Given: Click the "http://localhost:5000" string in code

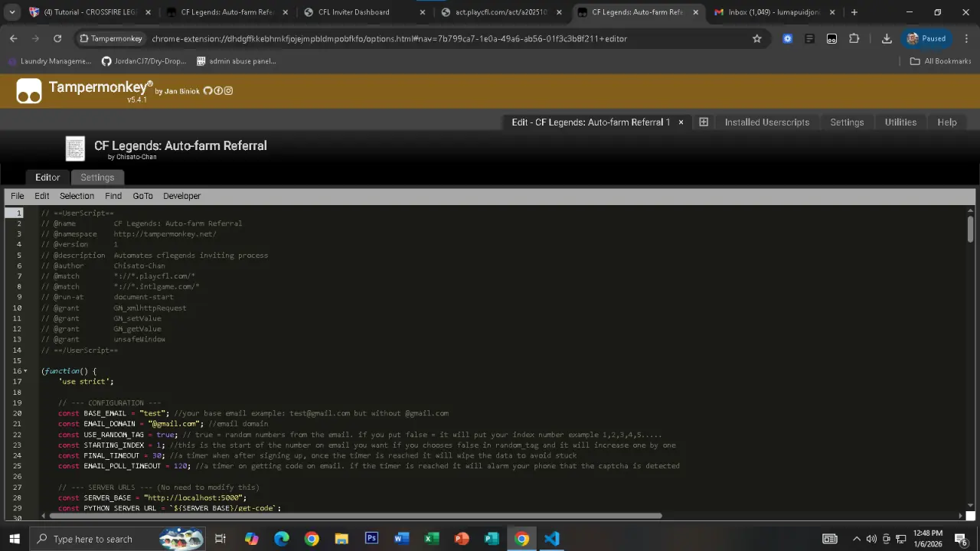Looking at the screenshot, I should [194, 497].
